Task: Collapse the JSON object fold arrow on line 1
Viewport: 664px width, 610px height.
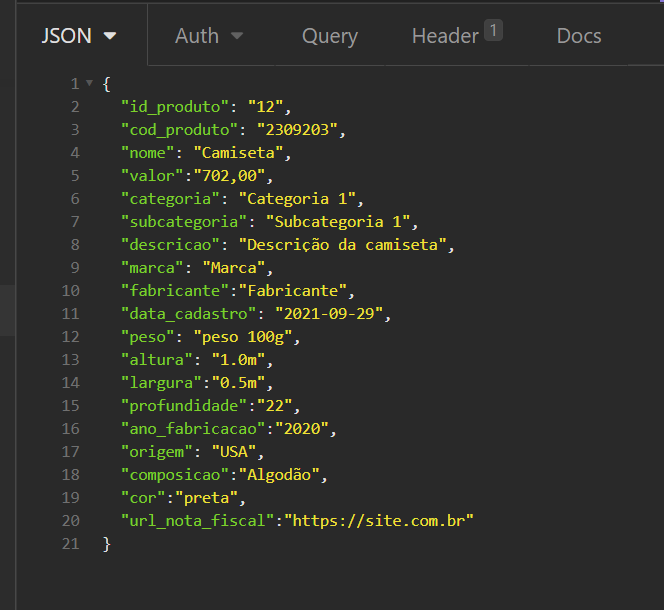Action: (x=89, y=83)
